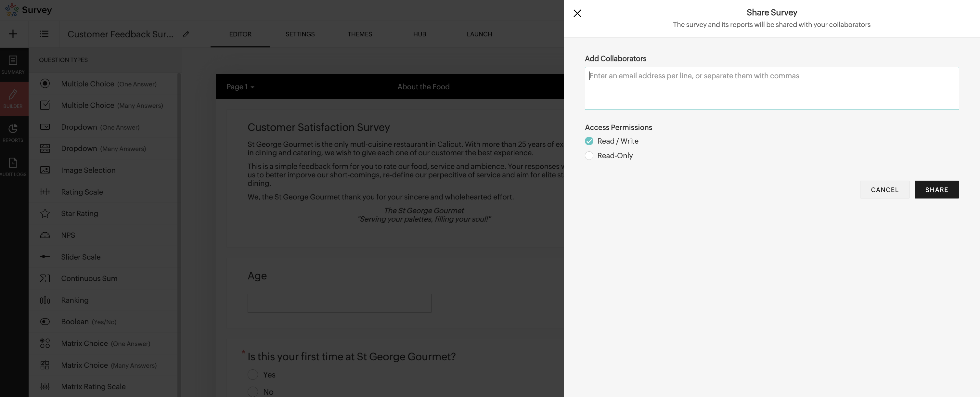980x397 pixels.
Task: Open the Launch tab
Action: point(479,34)
